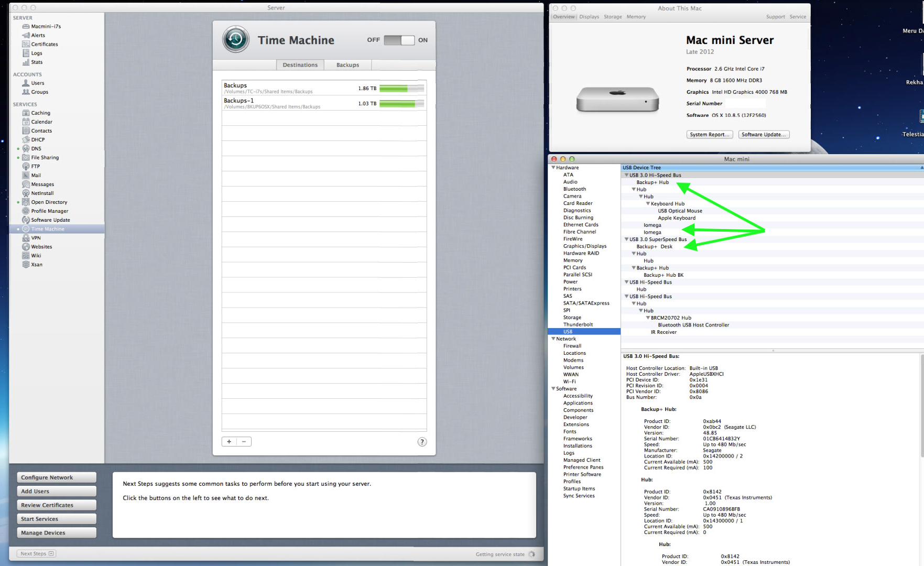
Task: Open the VPN service icon
Action: coord(26,237)
